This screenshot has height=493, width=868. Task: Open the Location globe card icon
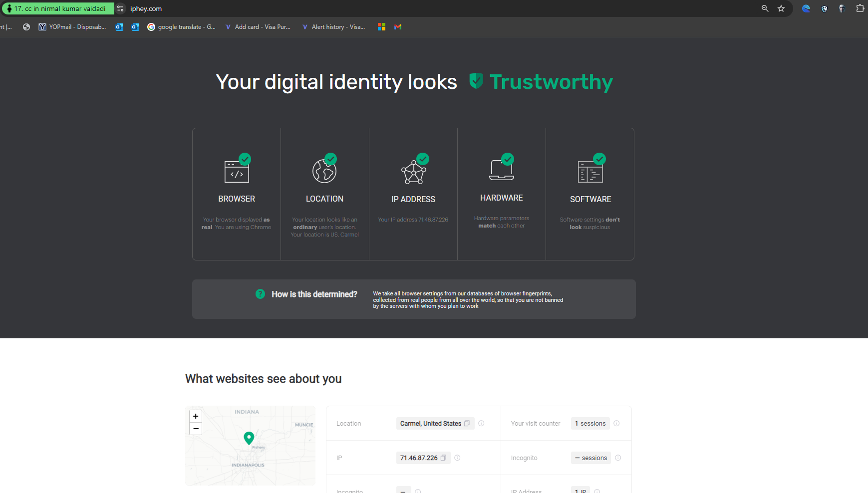(324, 169)
